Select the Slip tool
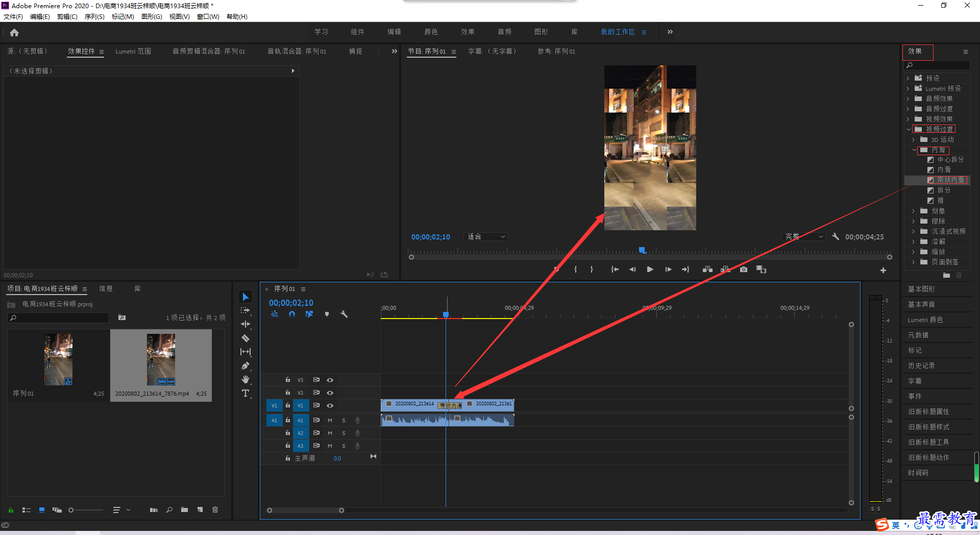The width and height of the screenshot is (980, 535). point(246,352)
